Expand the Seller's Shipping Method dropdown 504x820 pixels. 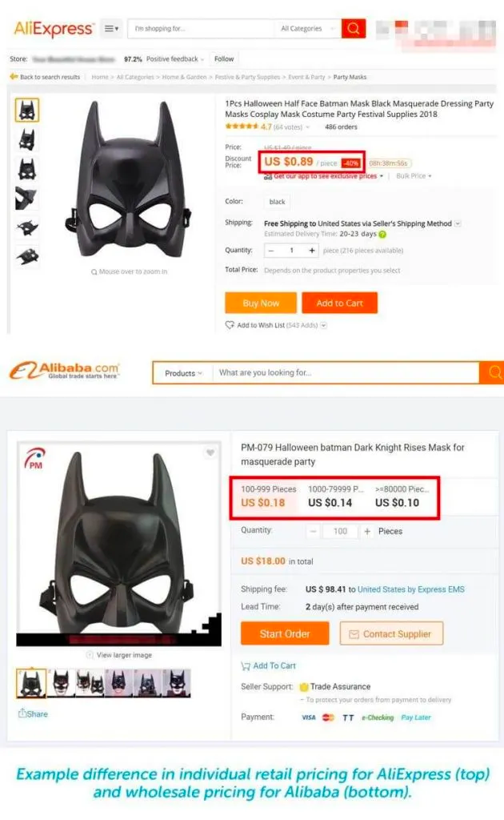458,222
